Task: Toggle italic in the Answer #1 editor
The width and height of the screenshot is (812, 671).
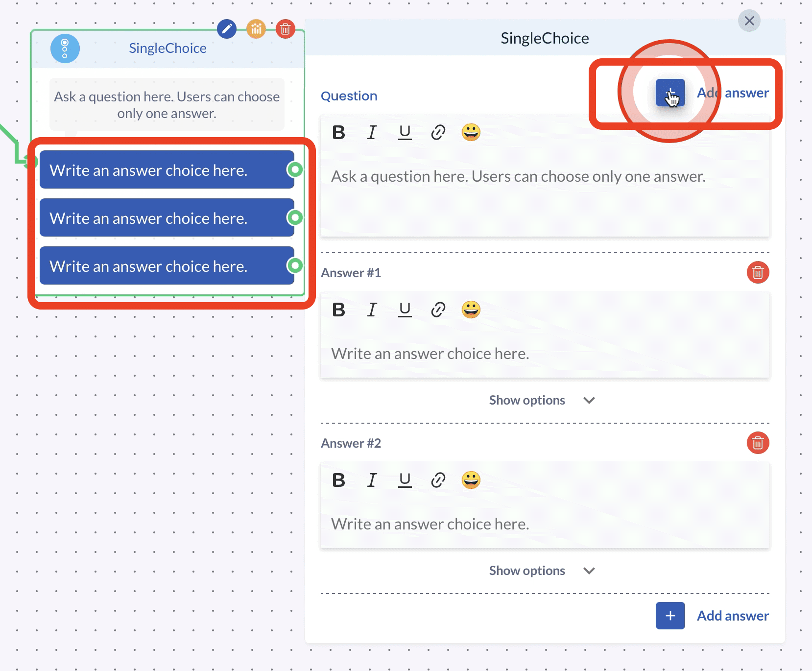Action: 372,310
